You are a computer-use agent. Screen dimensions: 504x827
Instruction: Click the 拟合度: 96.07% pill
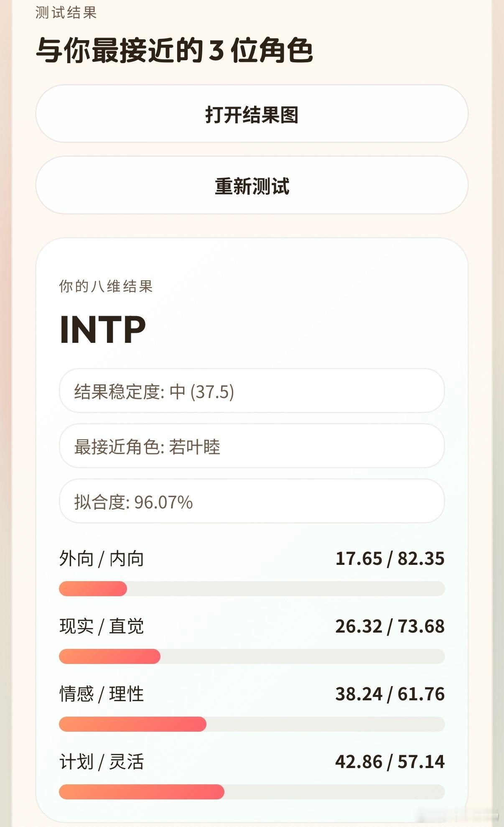(252, 501)
